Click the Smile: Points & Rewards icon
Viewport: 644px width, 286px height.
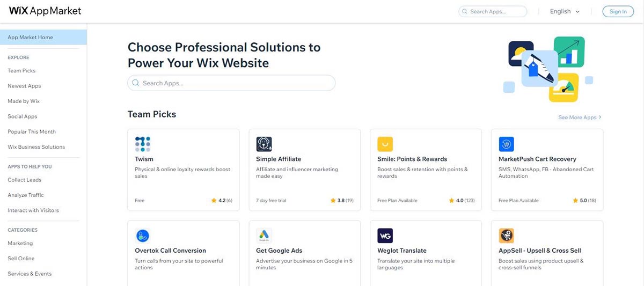[385, 144]
